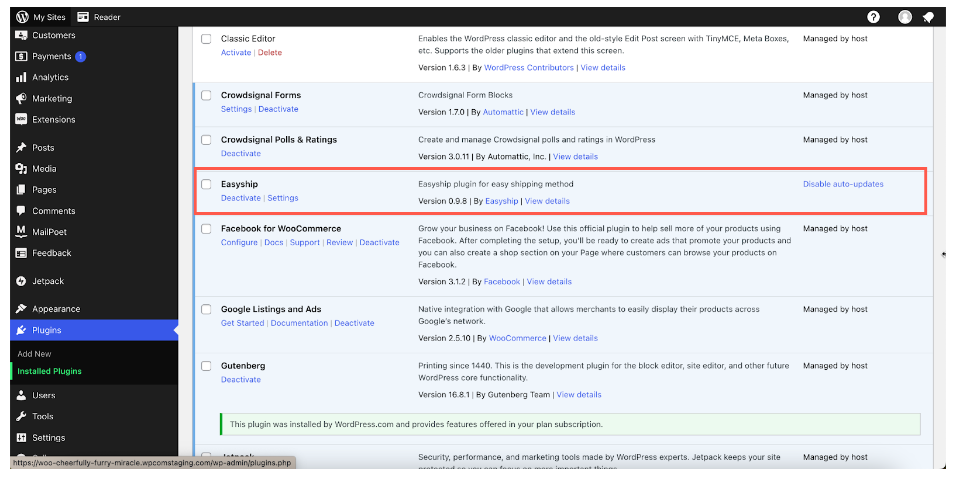Screen dimensions: 956x483
Task: Check the Google Listings and Ads checkbox
Action: (x=206, y=309)
